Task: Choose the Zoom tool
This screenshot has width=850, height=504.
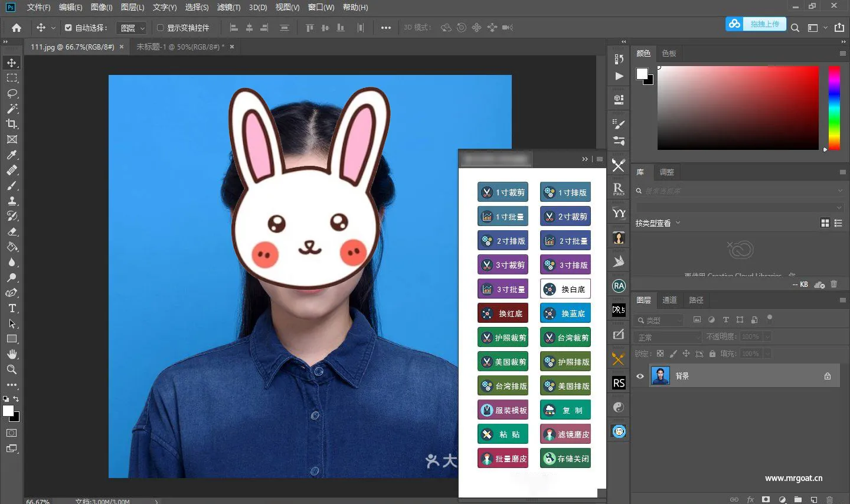Action: point(12,369)
